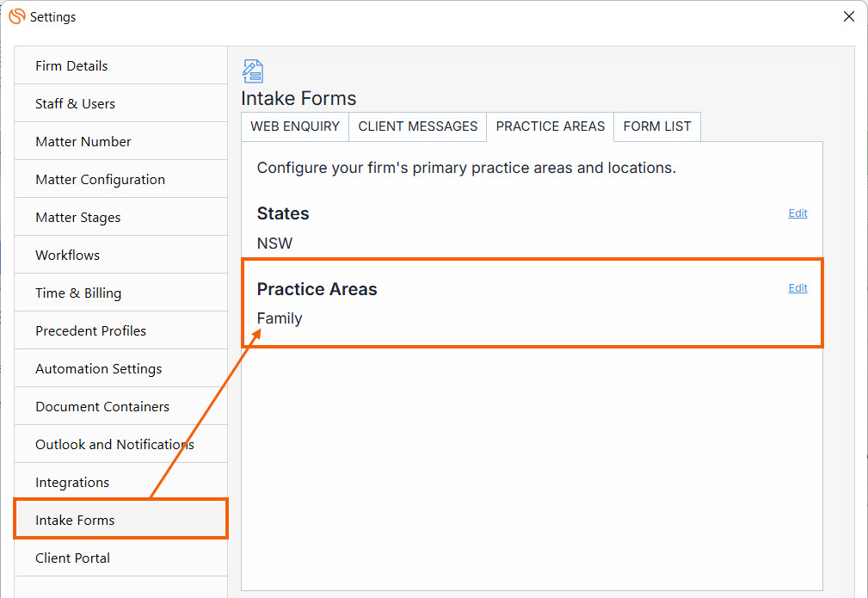Select Matter Number in the sidebar
Screen dimensions: 868x598
pyautogui.click(x=120, y=141)
